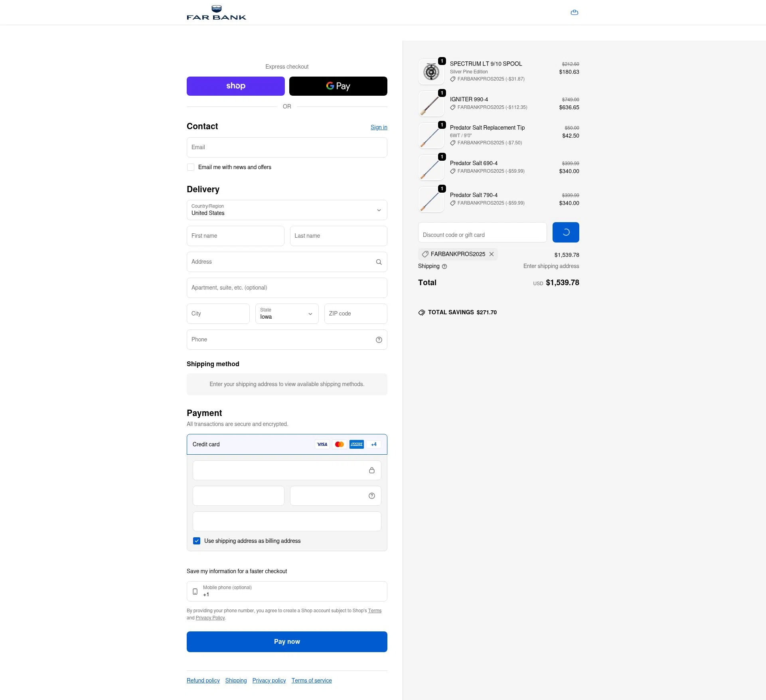Click the American Express logo
The image size is (766, 700).
point(357,444)
